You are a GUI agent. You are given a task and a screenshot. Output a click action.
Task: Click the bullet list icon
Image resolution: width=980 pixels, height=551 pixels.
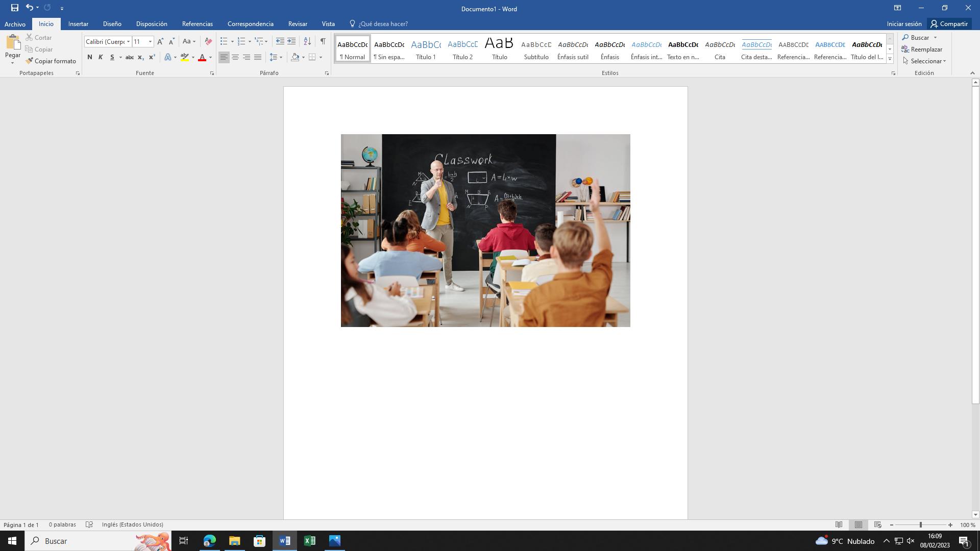(x=224, y=41)
